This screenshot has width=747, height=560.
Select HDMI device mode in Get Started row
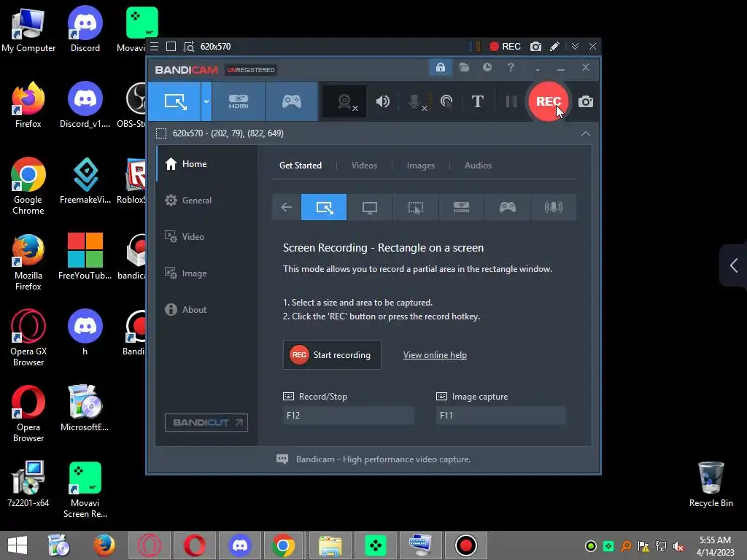461,207
